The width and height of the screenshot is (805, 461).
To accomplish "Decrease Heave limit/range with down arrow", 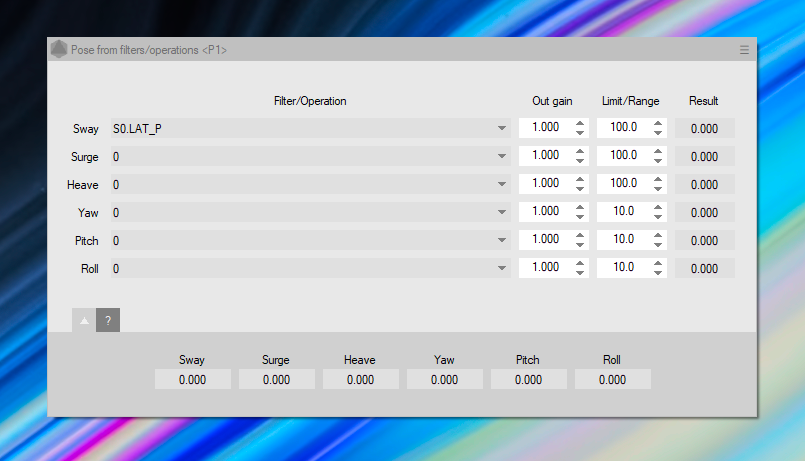I will click(658, 189).
